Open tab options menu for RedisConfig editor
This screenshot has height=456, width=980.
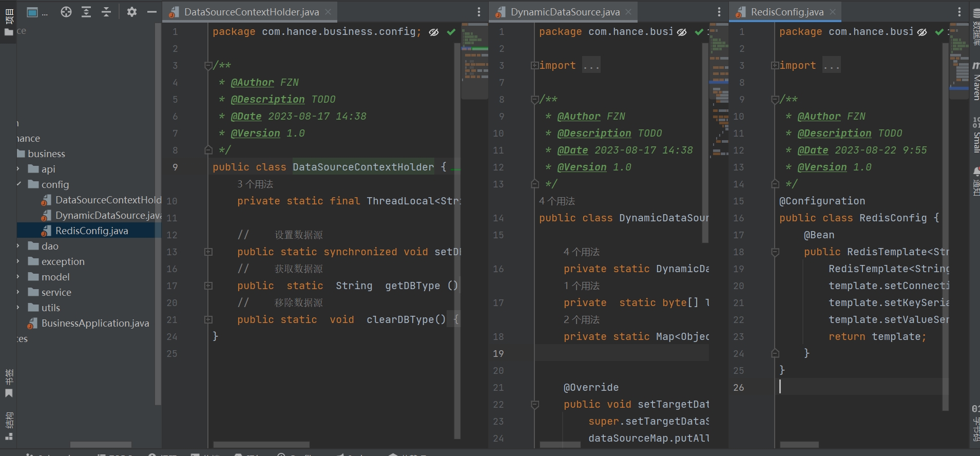pyautogui.click(x=959, y=12)
